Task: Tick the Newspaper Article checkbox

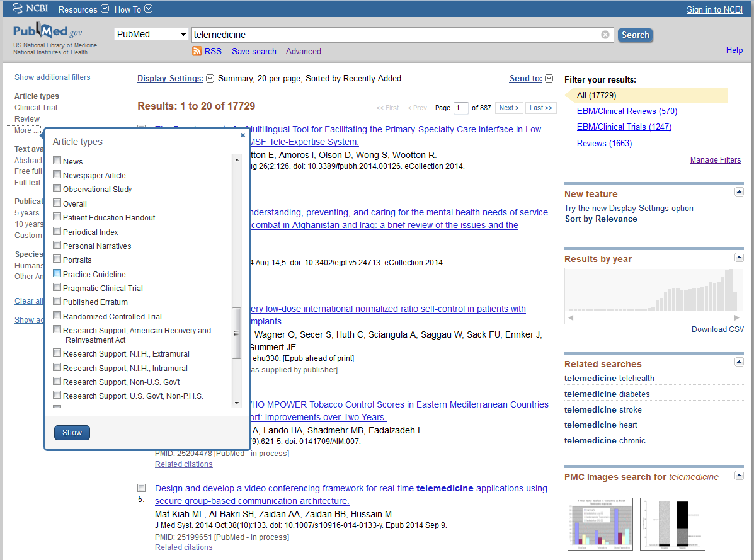Action: click(57, 174)
